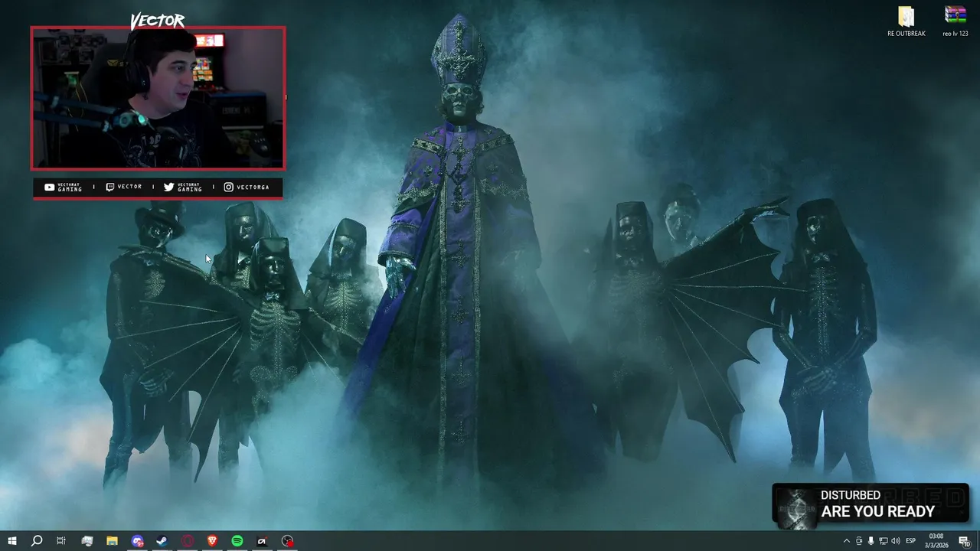
Task: Click the microphone tray icon
Action: [x=871, y=541]
